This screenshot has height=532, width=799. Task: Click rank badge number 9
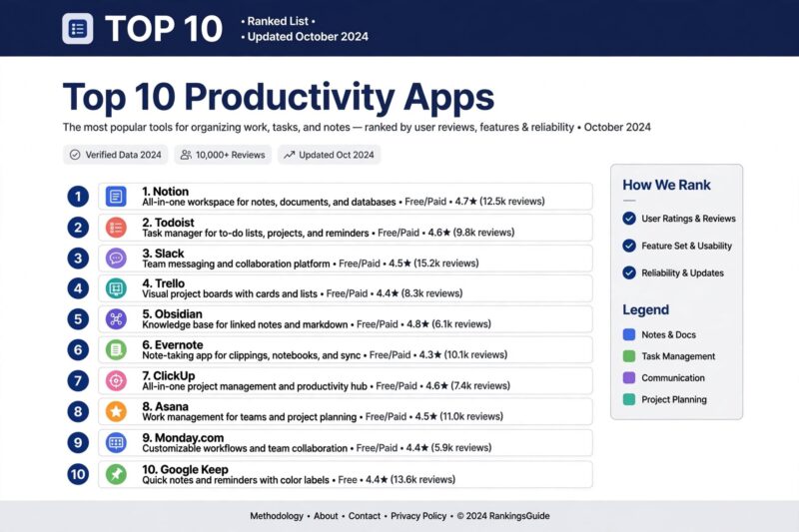[78, 442]
